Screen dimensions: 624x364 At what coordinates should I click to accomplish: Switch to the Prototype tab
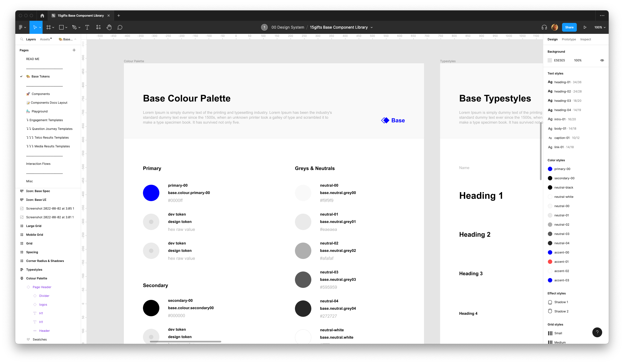569,39
